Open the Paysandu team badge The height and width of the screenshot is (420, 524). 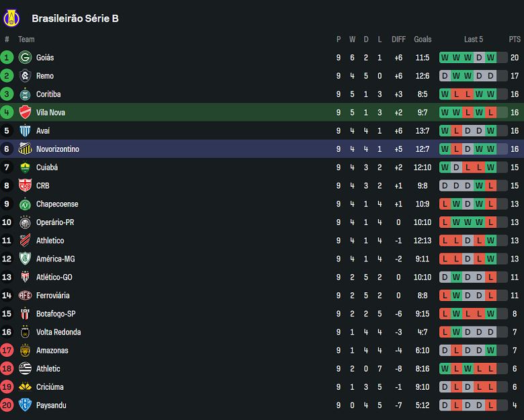coord(26,405)
